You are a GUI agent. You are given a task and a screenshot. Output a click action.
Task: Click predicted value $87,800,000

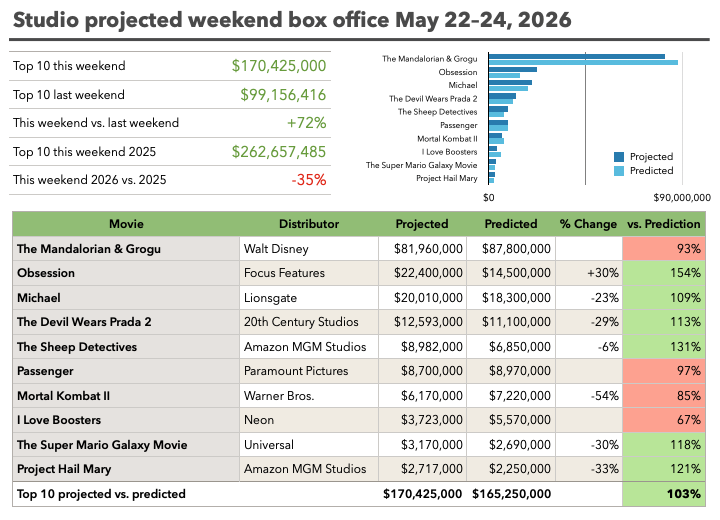point(511,249)
